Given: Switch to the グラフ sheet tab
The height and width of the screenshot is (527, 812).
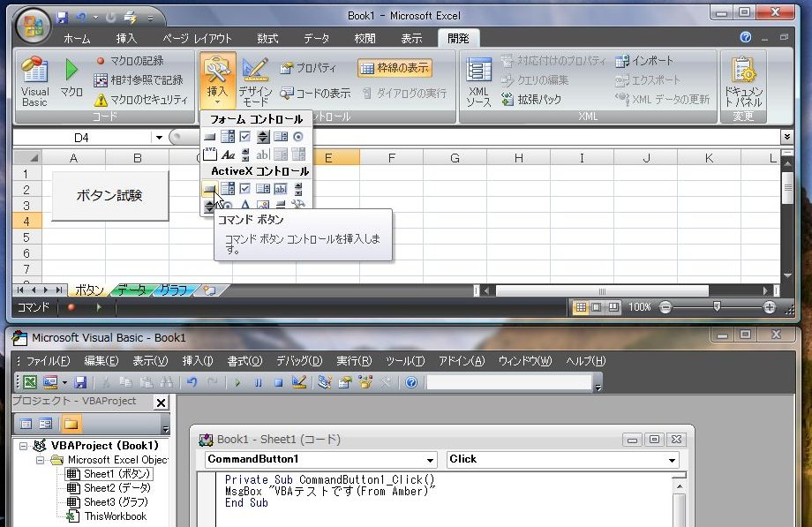Looking at the screenshot, I should 174,290.
